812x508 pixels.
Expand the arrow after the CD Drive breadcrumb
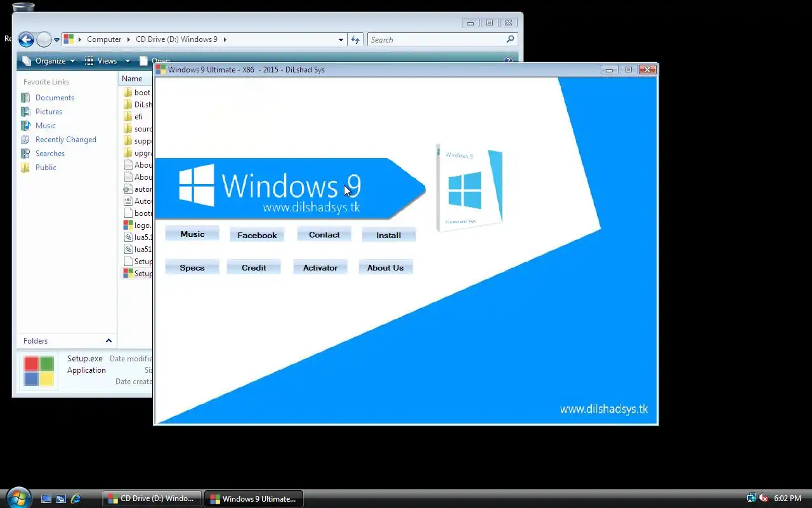(225, 39)
